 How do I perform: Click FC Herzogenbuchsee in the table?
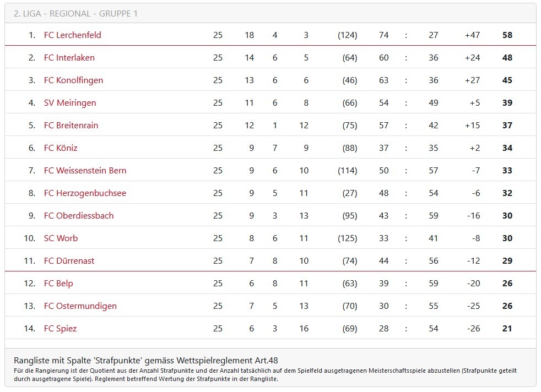(x=85, y=193)
